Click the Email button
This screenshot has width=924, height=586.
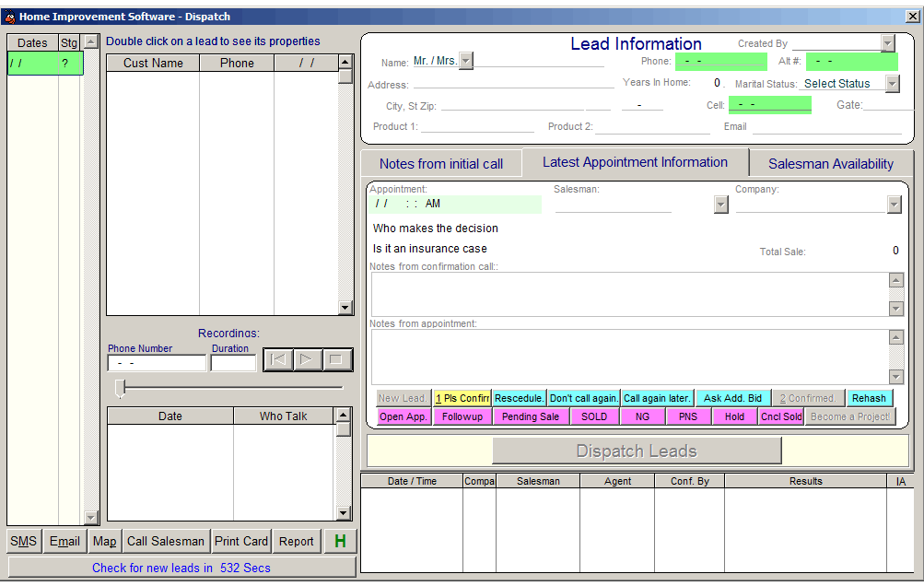point(64,541)
